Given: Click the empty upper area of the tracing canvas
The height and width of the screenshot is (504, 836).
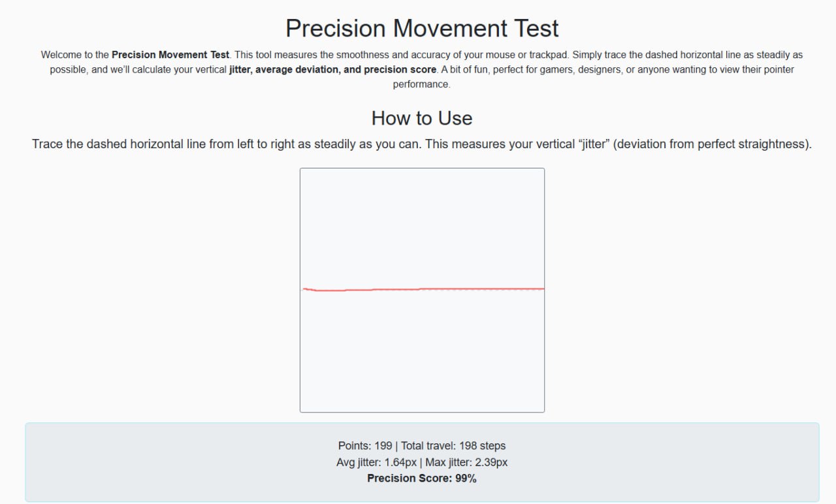Looking at the screenshot, I should (422, 222).
